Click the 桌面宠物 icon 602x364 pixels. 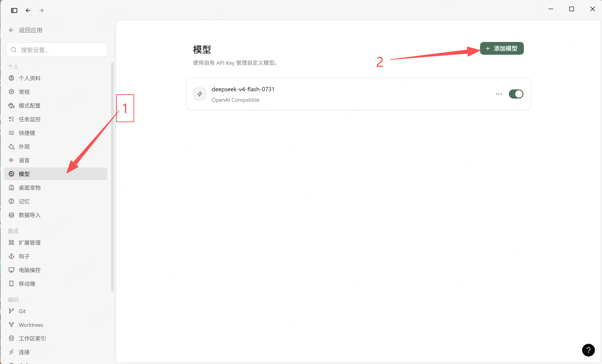point(11,188)
